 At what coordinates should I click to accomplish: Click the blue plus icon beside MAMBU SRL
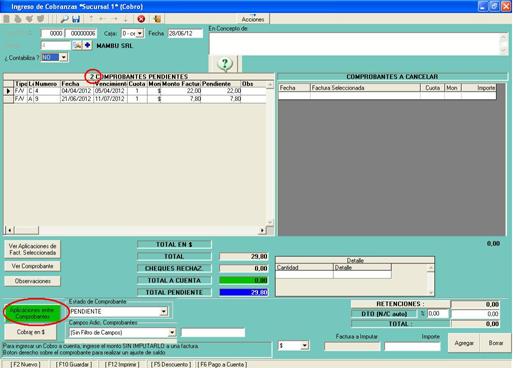coord(87,45)
